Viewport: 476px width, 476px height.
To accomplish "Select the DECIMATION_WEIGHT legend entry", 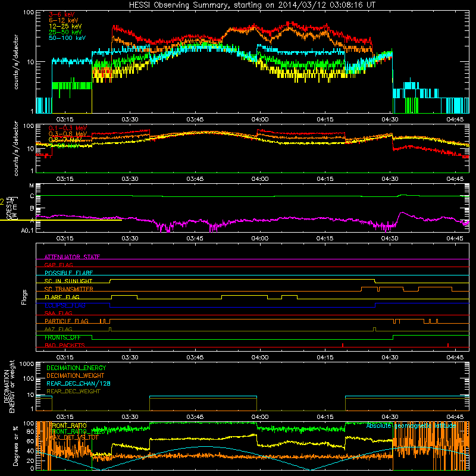I will (x=76, y=375).
